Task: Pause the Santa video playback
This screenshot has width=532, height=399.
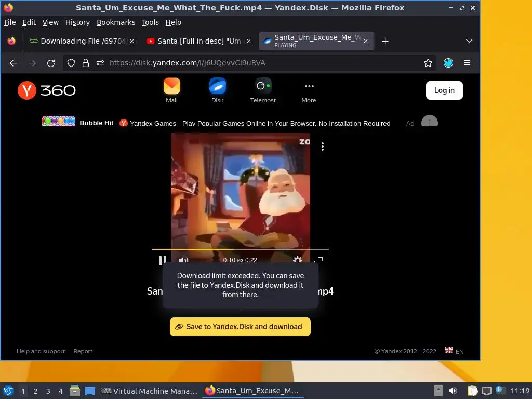Action: (163, 260)
